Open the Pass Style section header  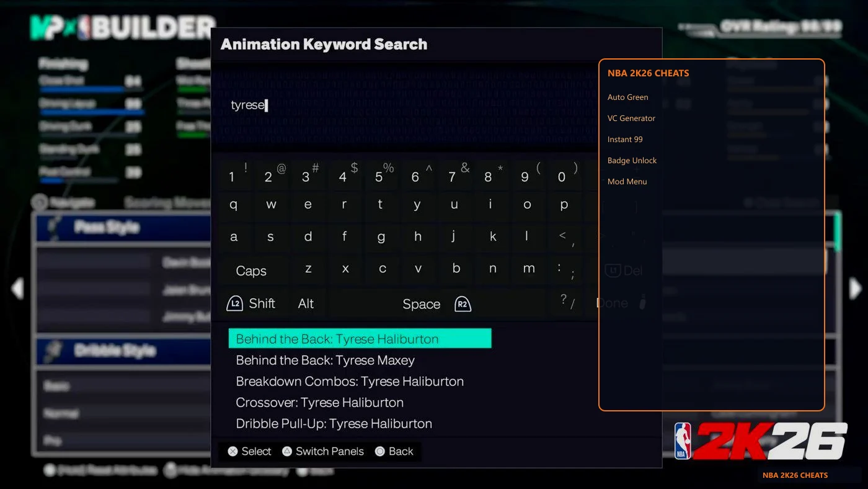pos(124,228)
